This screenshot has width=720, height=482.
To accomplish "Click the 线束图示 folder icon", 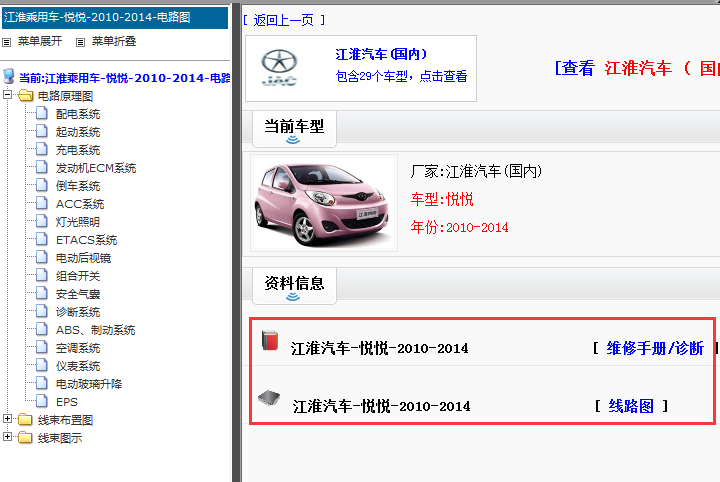I will [x=25, y=437].
